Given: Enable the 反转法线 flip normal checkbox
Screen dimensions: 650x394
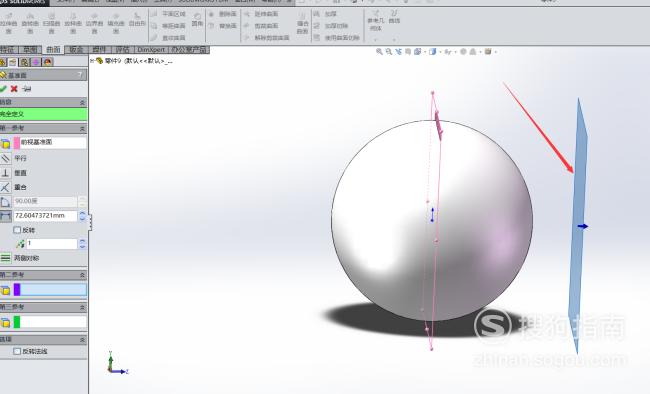Looking at the screenshot, I should [17, 351].
